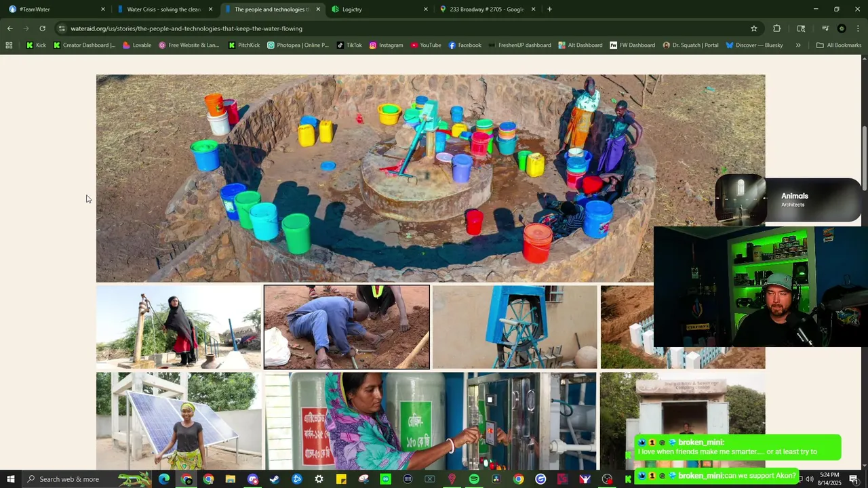Select thumbnail of woman beside solar panel

tap(178, 421)
